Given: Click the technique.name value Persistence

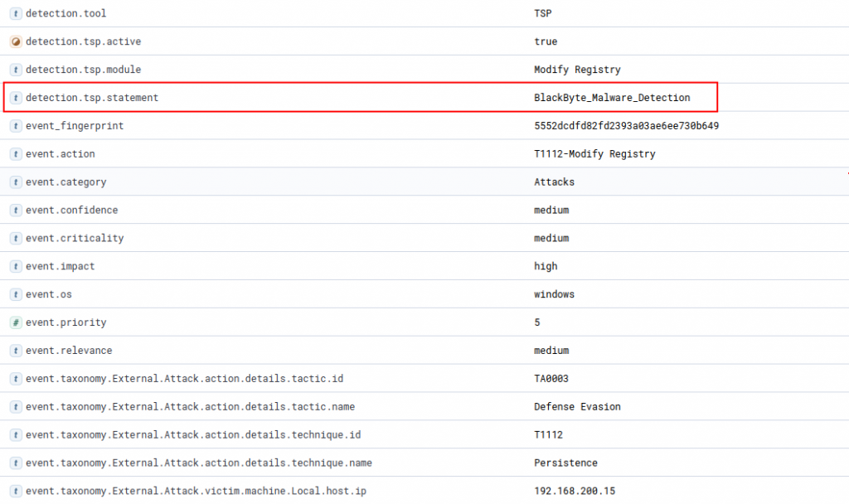Looking at the screenshot, I should (565, 463).
